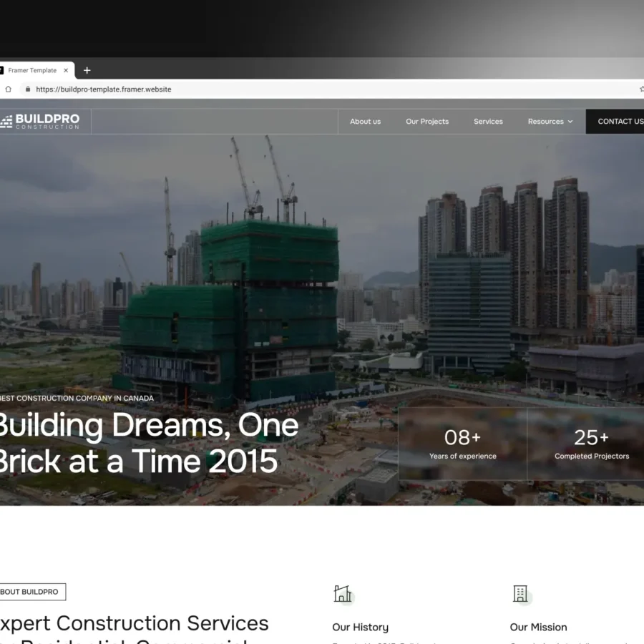This screenshot has height=644, width=644.
Task: Close the Framer Template tab
Action: click(66, 70)
